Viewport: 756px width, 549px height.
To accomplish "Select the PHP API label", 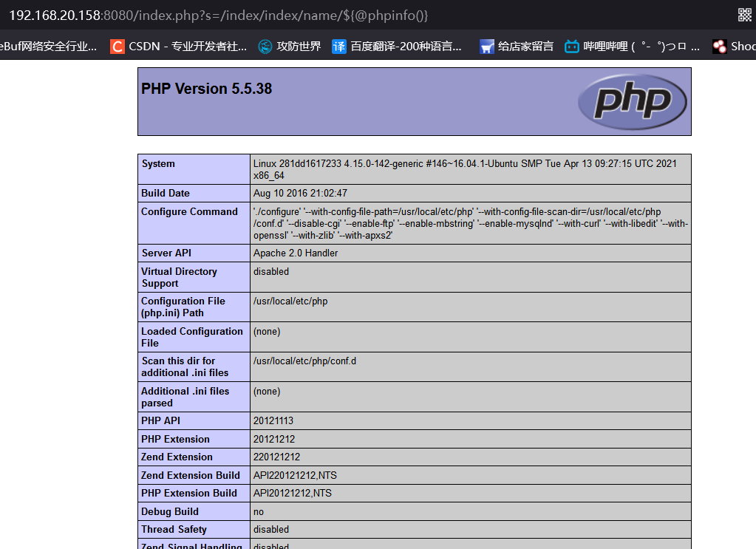I will (160, 420).
